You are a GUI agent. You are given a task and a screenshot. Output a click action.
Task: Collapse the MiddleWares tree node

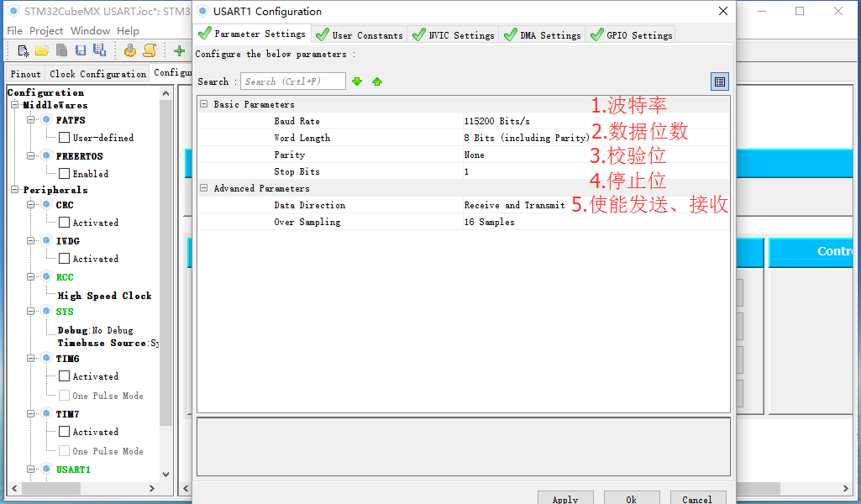coord(15,105)
